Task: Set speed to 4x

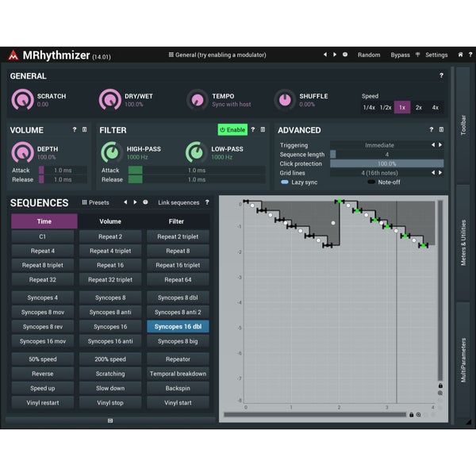Action: (x=436, y=107)
